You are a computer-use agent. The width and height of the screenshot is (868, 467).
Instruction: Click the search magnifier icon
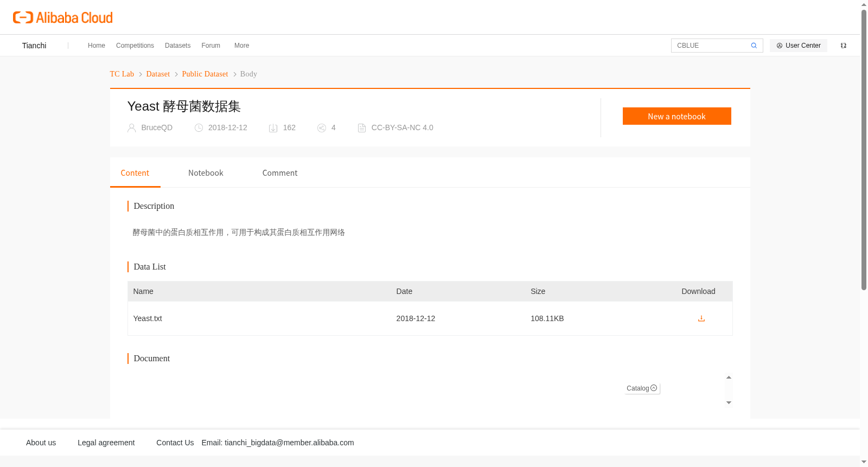[754, 46]
